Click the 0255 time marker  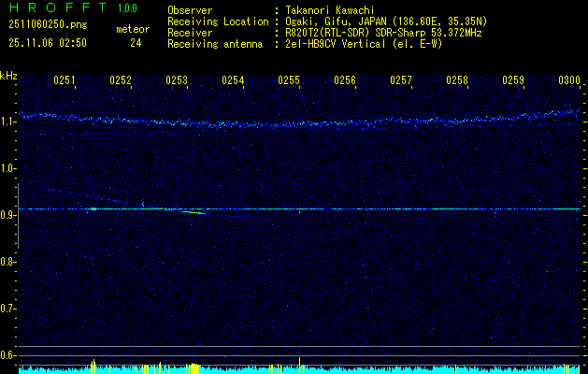(289, 81)
